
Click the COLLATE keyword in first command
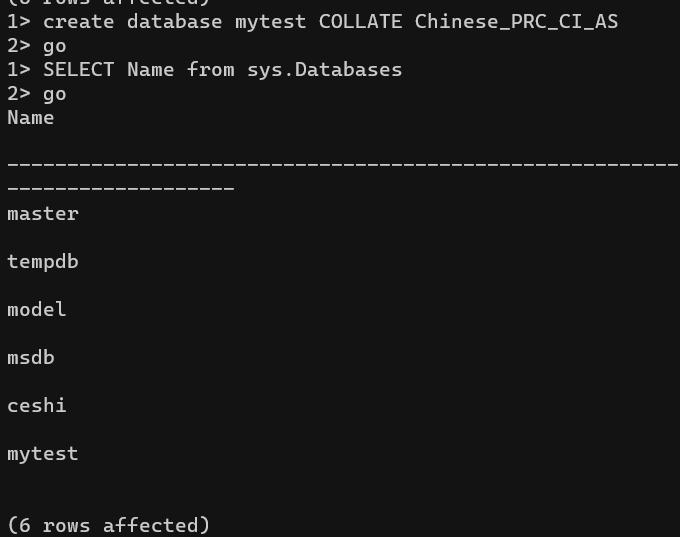360,21
